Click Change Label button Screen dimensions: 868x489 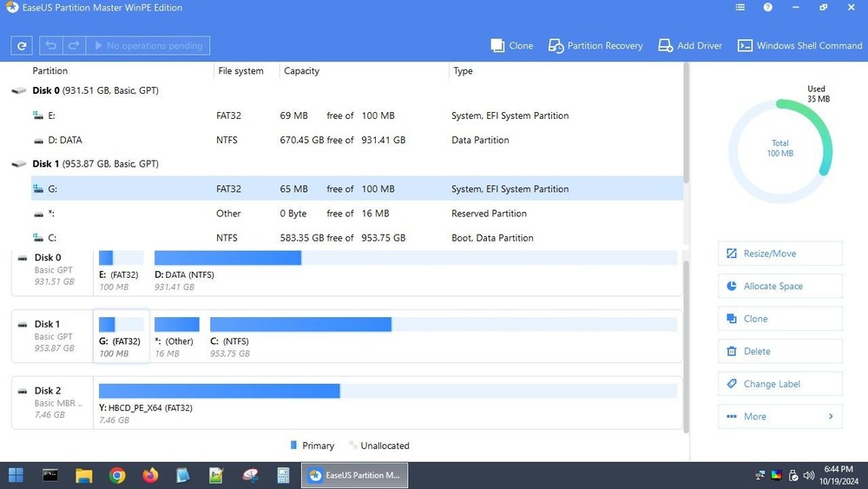(780, 384)
